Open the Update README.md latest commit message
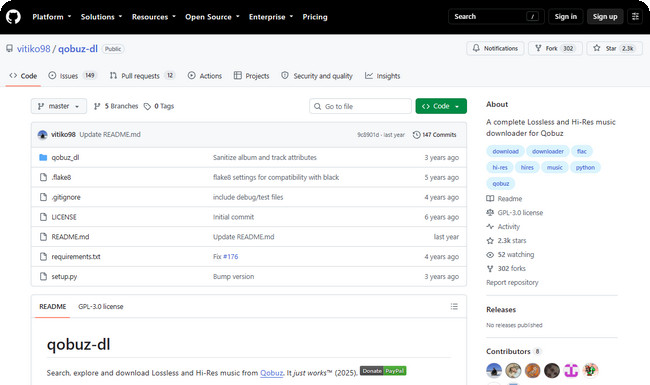This screenshot has width=650, height=385. click(x=110, y=135)
